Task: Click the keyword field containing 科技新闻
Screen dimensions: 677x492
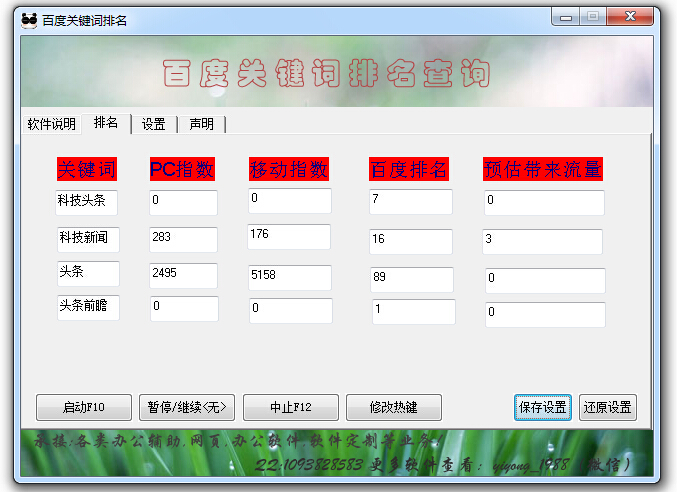Action: (x=88, y=240)
